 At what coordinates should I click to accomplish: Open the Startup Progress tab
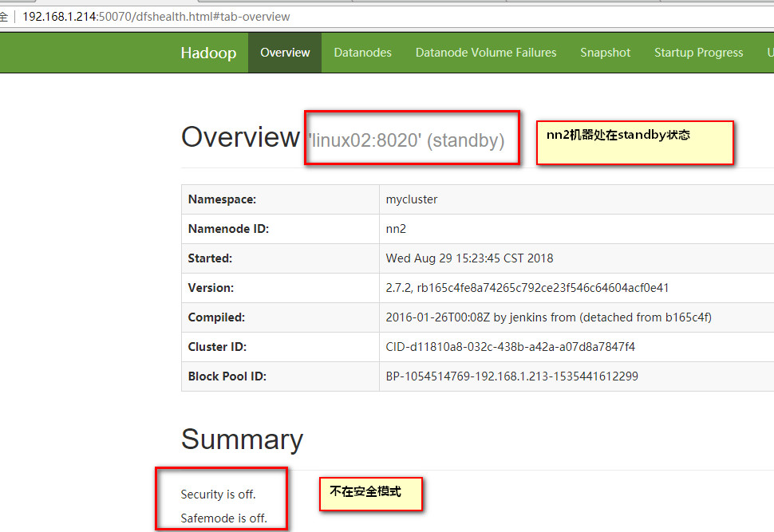coord(698,53)
